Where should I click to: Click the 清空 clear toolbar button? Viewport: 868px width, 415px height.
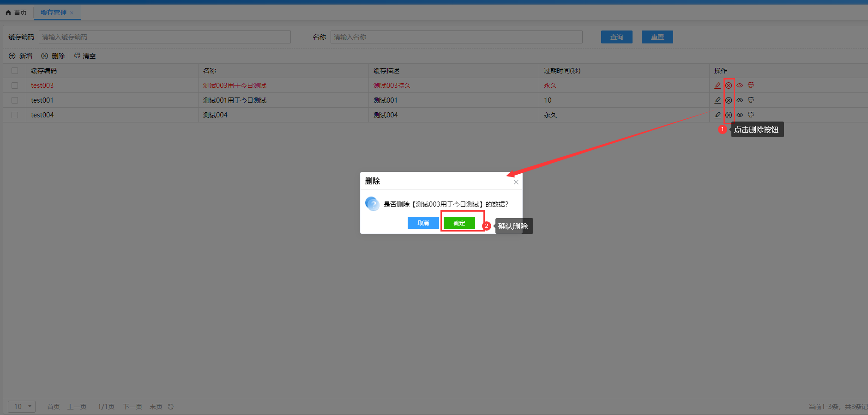(x=85, y=56)
